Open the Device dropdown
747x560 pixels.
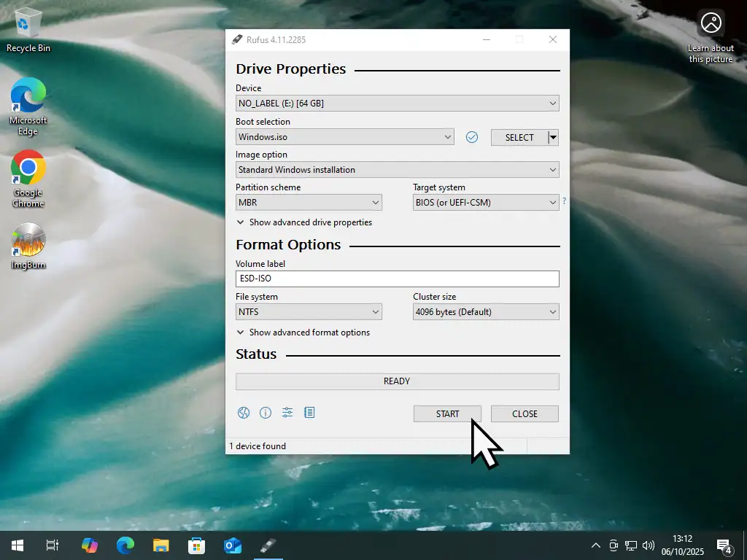(x=397, y=104)
